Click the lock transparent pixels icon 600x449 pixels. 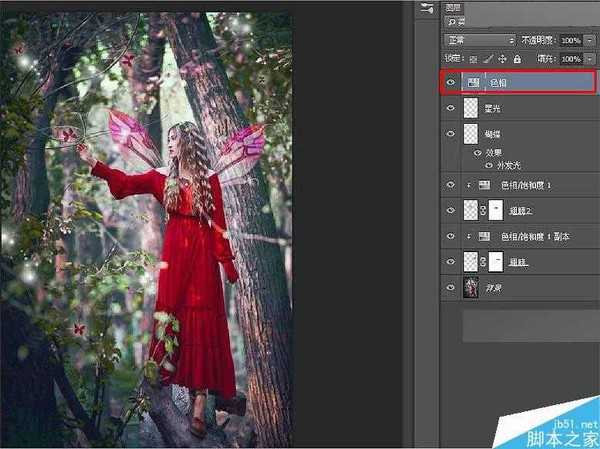pos(475,58)
